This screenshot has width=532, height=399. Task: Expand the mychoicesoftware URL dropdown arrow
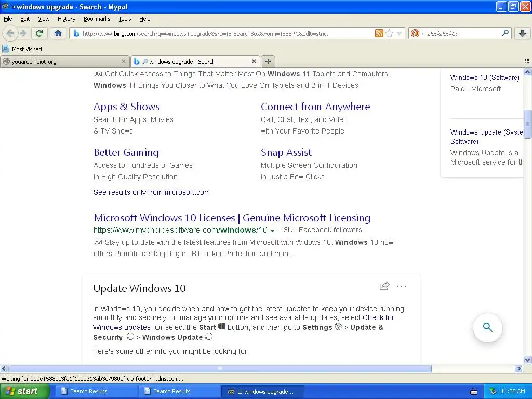[272, 231]
